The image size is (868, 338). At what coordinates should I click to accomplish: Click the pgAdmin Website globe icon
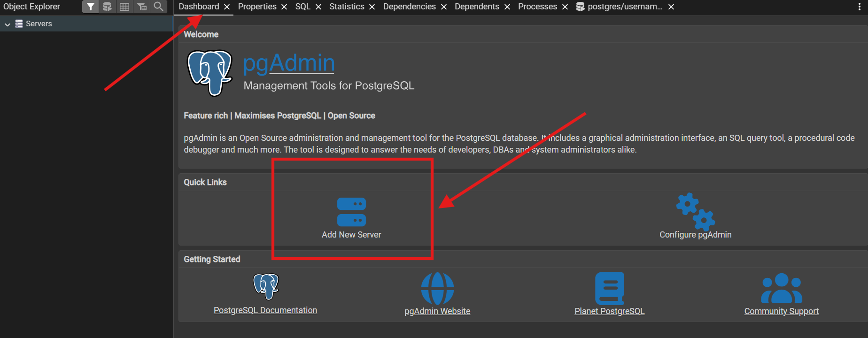437,289
